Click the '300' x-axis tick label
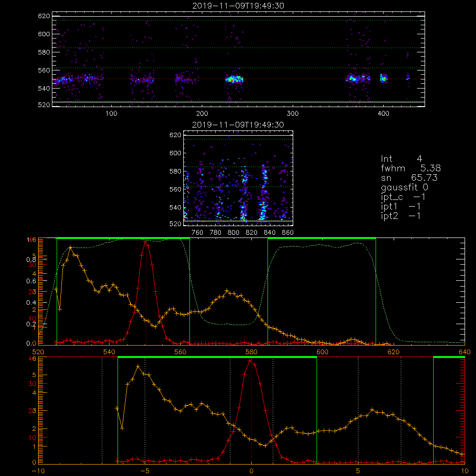Viewport: 476px width, 476px height. tap(293, 114)
